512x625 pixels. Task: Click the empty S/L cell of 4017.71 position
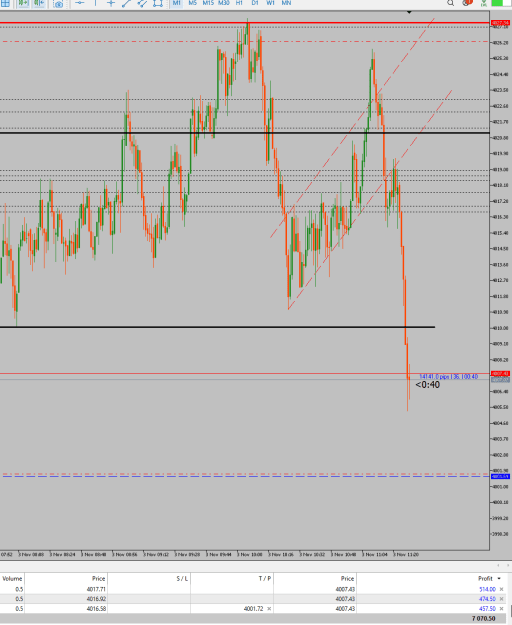pos(149,589)
